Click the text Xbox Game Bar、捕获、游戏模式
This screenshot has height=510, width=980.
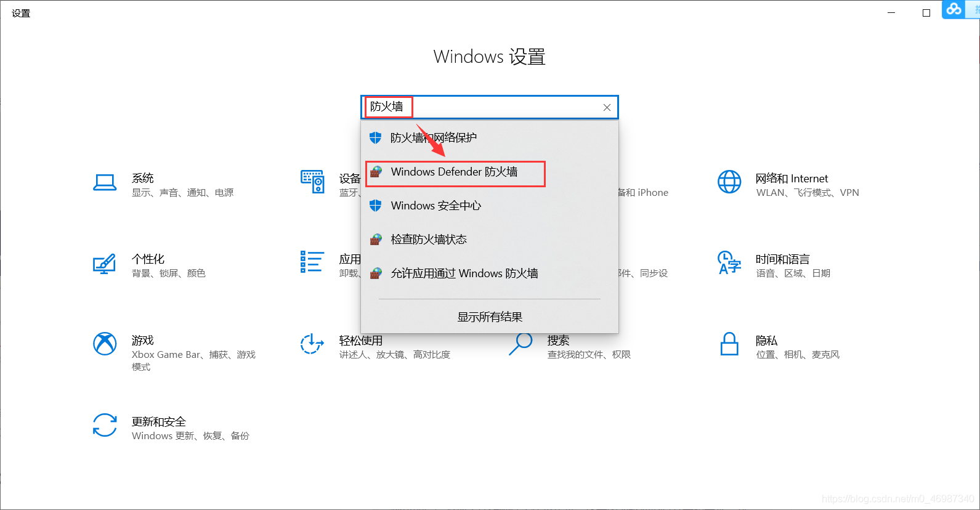(x=193, y=361)
